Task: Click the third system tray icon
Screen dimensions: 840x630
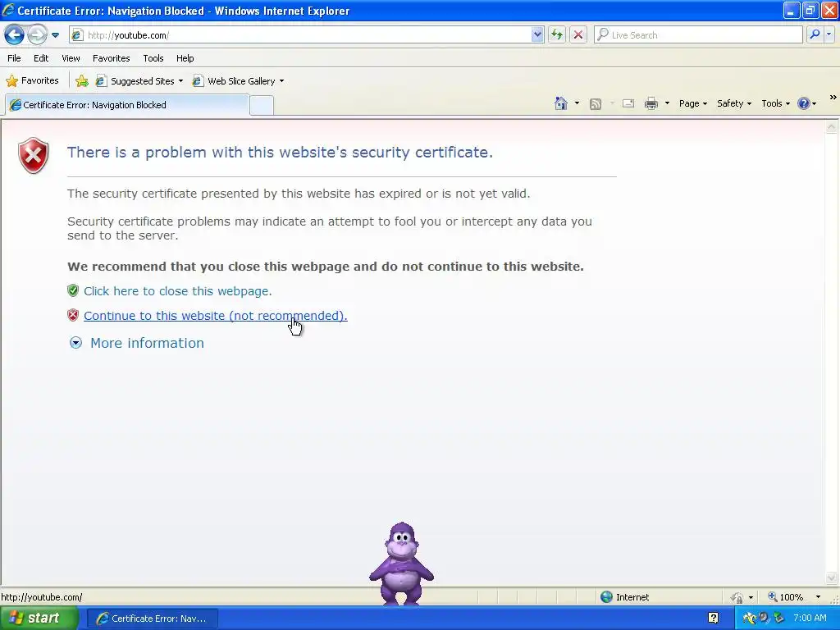Action: (x=778, y=618)
